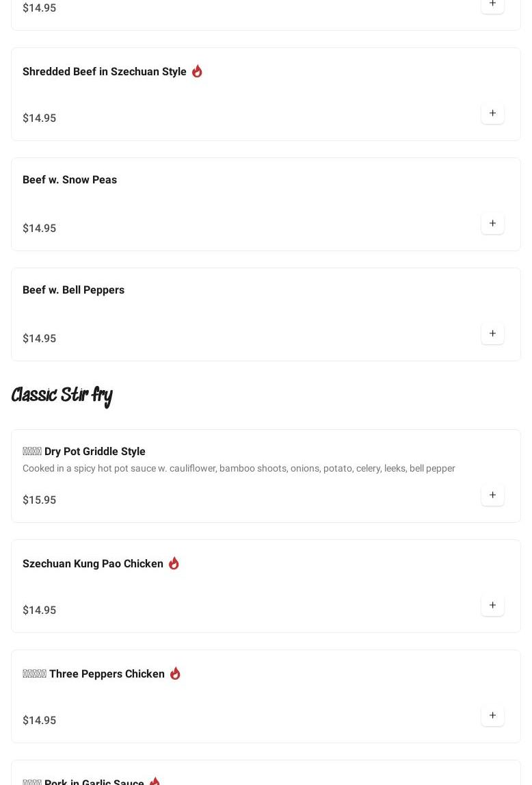View Szechuan Kung Pao Chicken details

(93, 564)
